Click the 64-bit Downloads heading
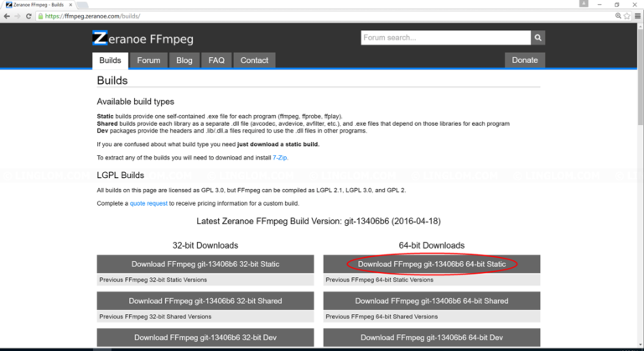644x351 pixels. tap(432, 245)
